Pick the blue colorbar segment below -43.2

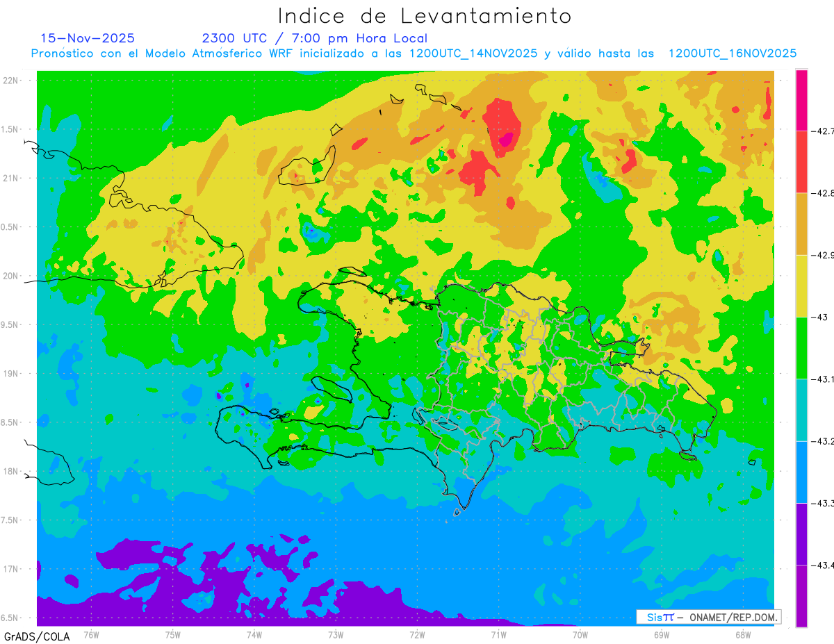coord(801,472)
